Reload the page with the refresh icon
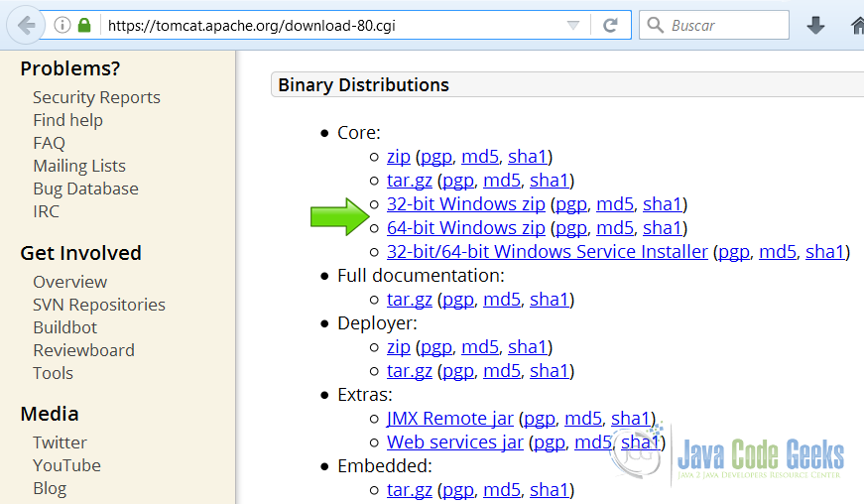 tap(610, 26)
